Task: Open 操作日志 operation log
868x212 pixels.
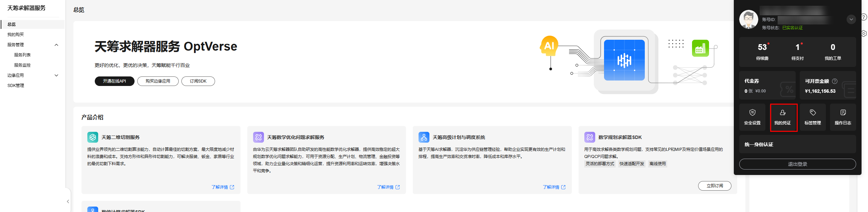Action: click(843, 117)
